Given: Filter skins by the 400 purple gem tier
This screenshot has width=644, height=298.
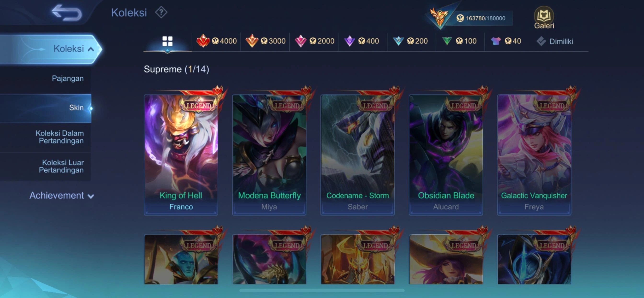Looking at the screenshot, I should 362,41.
